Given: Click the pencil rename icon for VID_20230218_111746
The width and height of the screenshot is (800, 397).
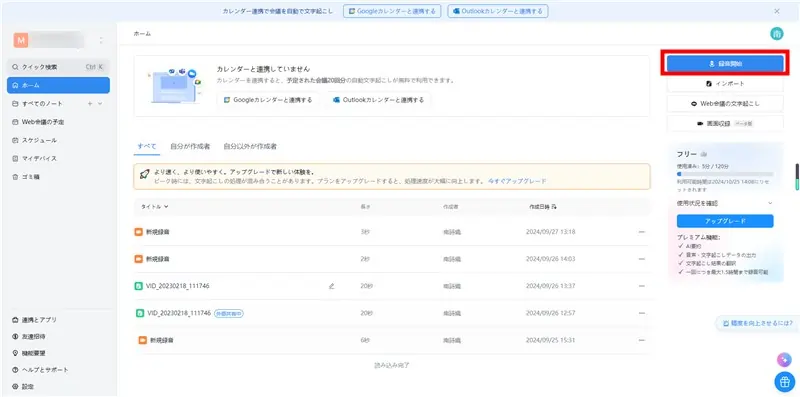Looking at the screenshot, I should coord(332,286).
